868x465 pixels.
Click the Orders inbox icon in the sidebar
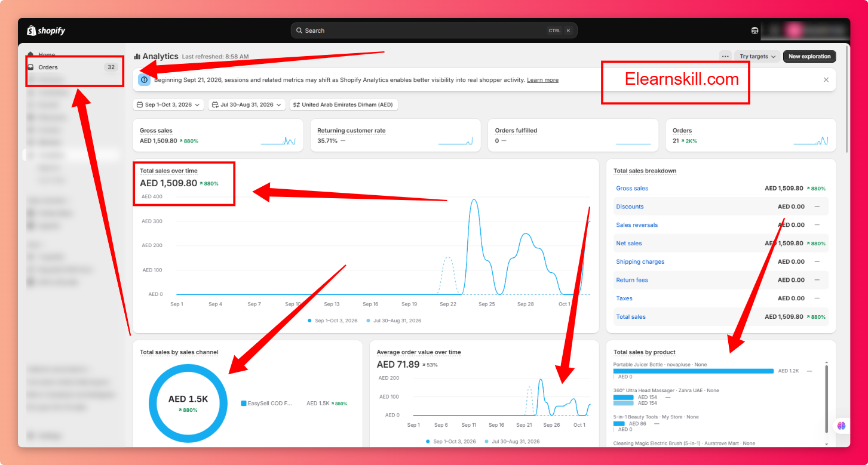pos(30,67)
